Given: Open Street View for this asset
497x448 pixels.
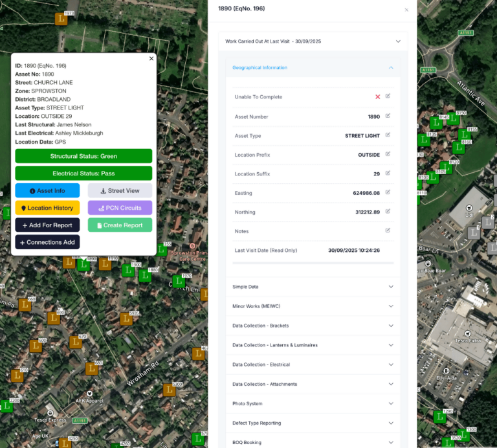Looking at the screenshot, I should 120,190.
